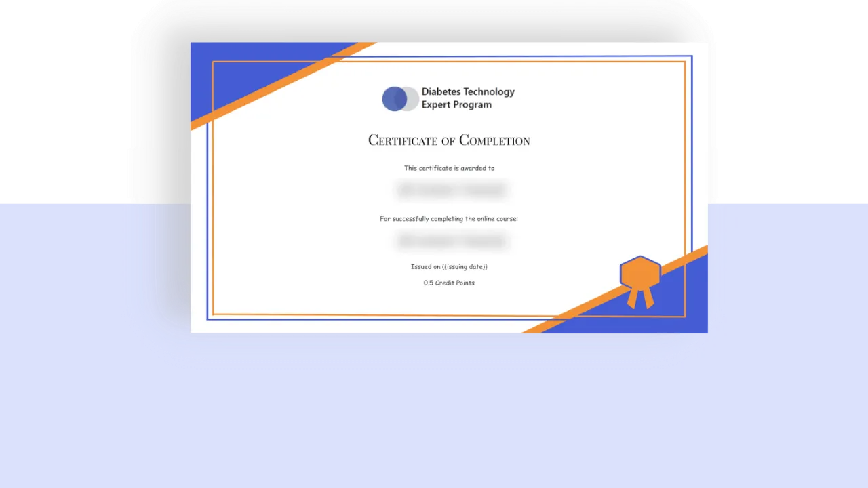Click the Diabetes Technology Expert Program logo circles
Screen dimensions: 868x488
[x=400, y=99]
